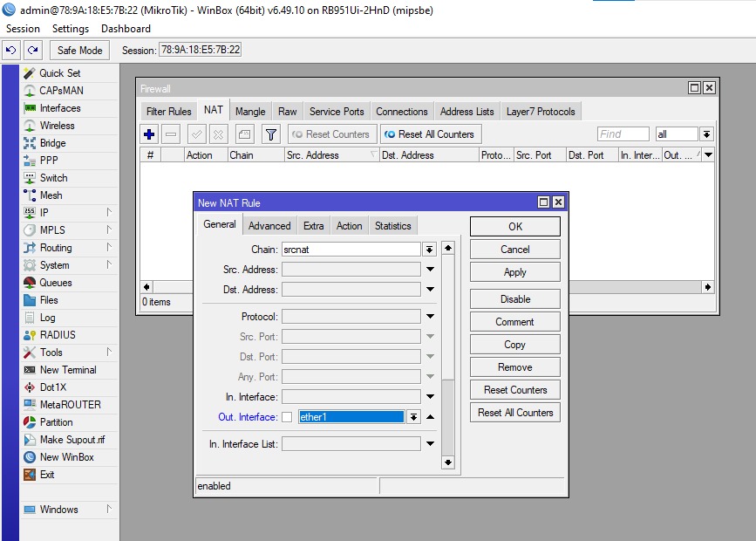Screen dimensions: 756x541
Task: Open Partition sidebar entry
Action: coord(70,421)
